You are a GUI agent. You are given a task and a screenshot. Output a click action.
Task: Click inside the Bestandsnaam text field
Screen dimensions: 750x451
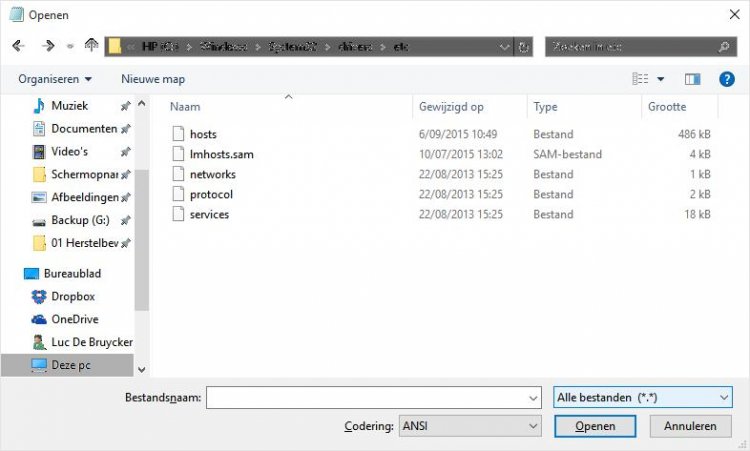coord(365,397)
